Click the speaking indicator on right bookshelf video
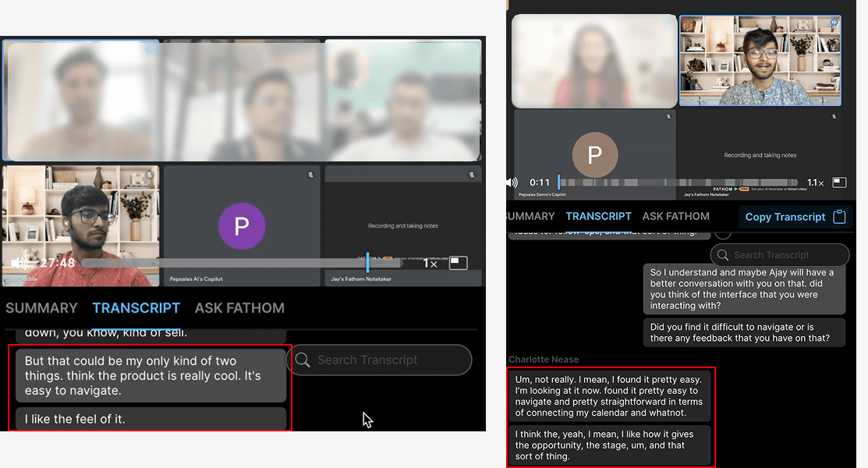The height and width of the screenshot is (468, 868). click(x=834, y=22)
